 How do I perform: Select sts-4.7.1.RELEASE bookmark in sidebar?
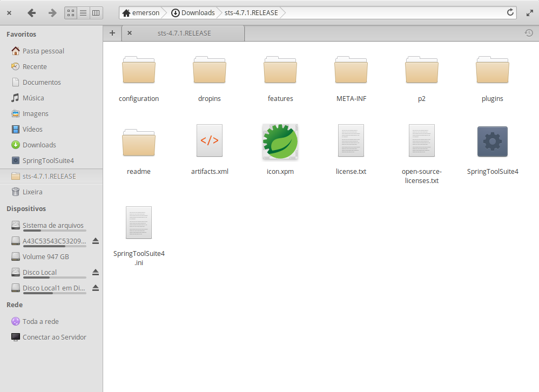[x=51, y=176]
